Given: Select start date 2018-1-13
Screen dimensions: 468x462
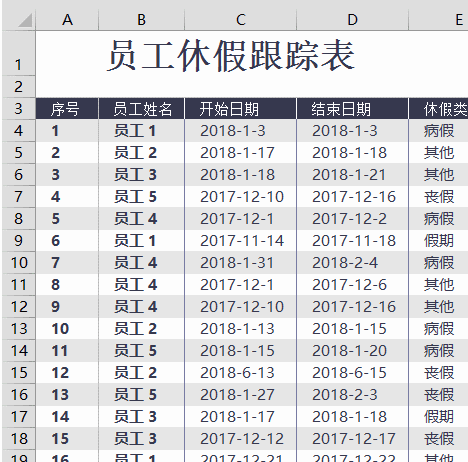Looking at the screenshot, I should pos(240,329).
